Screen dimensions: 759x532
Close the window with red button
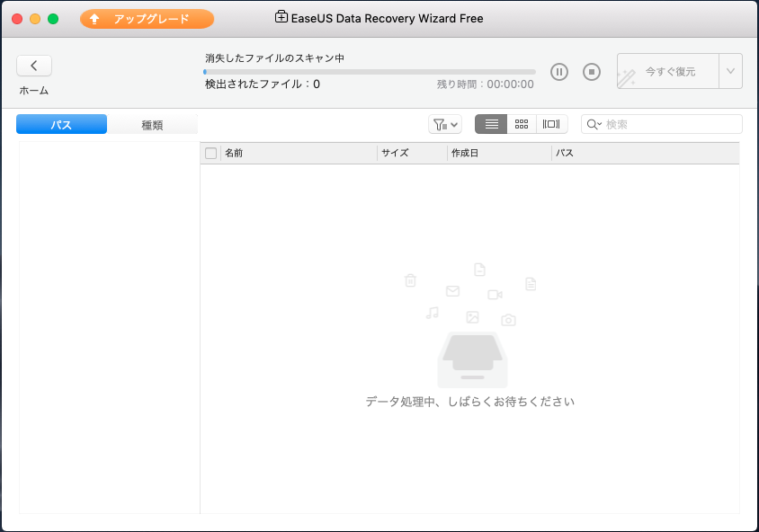[17, 19]
